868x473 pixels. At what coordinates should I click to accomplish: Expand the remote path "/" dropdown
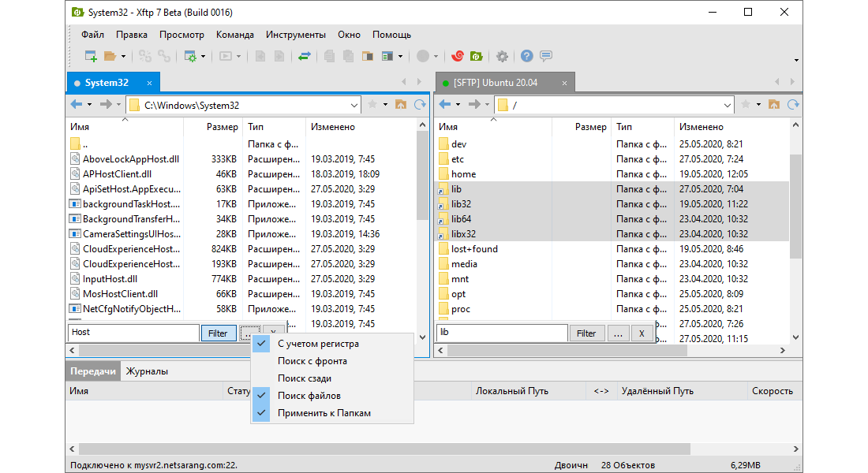728,105
